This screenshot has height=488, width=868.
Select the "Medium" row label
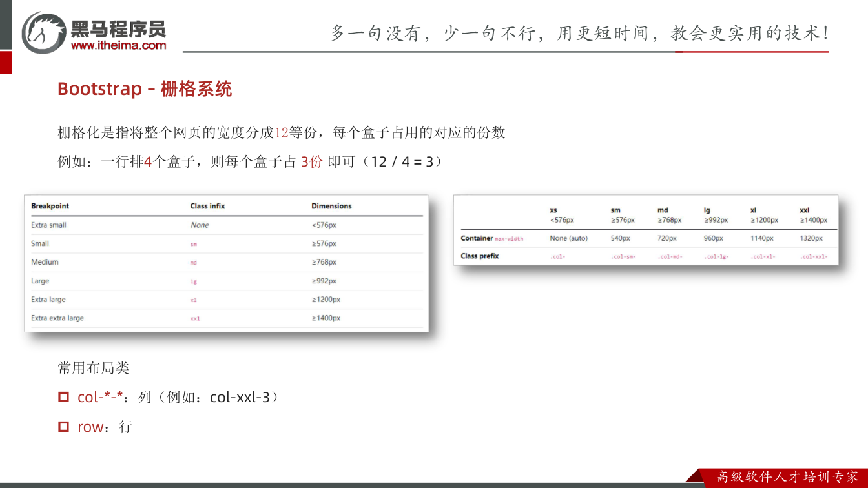coord(45,262)
